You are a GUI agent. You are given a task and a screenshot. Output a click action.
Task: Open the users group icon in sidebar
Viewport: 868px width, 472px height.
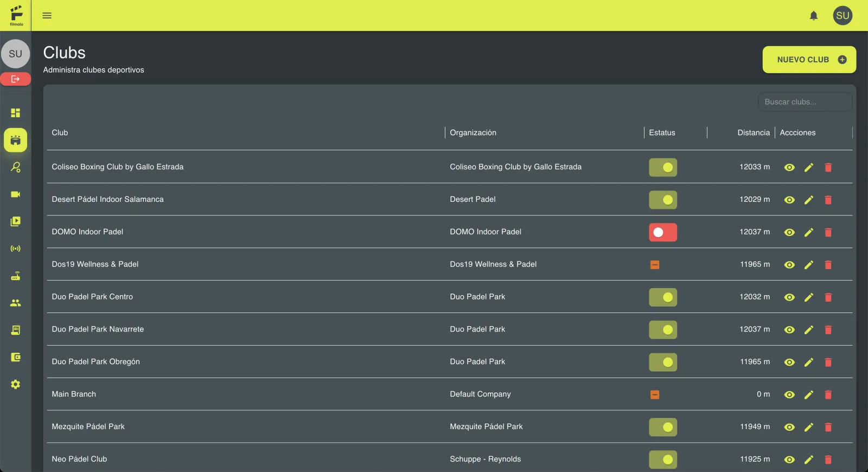click(16, 303)
